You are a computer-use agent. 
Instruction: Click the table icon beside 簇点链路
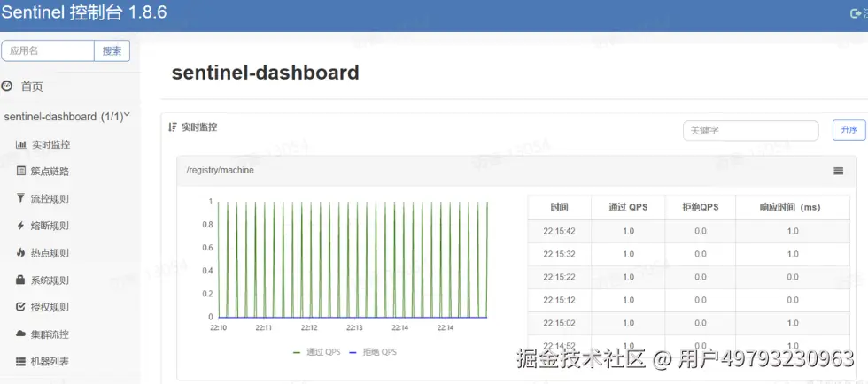pyautogui.click(x=21, y=171)
